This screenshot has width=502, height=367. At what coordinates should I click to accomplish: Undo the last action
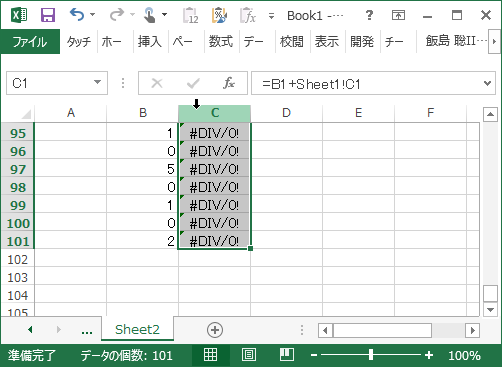point(77,15)
